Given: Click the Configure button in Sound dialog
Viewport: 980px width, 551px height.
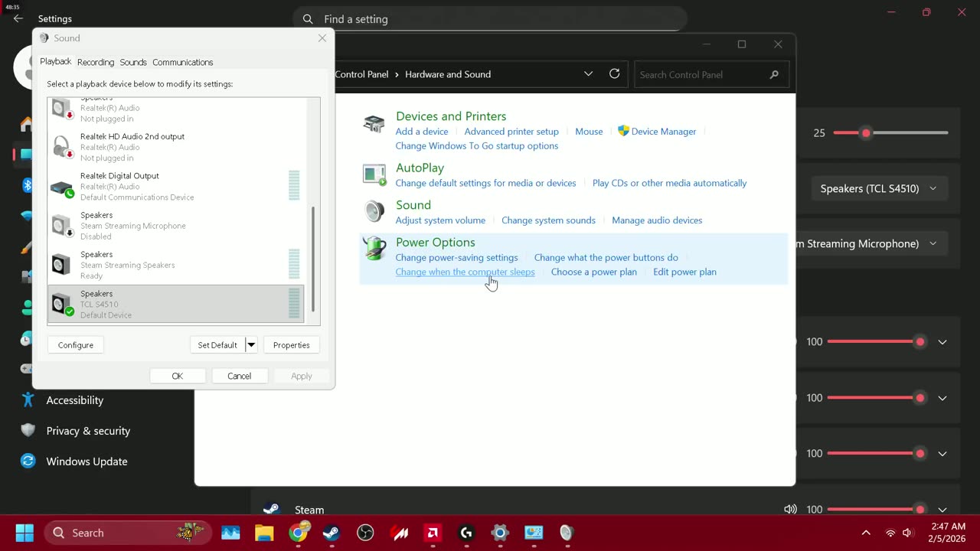Looking at the screenshot, I should pos(76,345).
